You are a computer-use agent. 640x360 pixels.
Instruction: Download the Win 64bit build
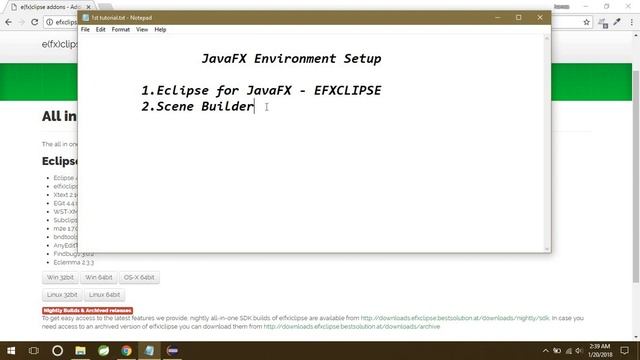[x=98, y=277]
